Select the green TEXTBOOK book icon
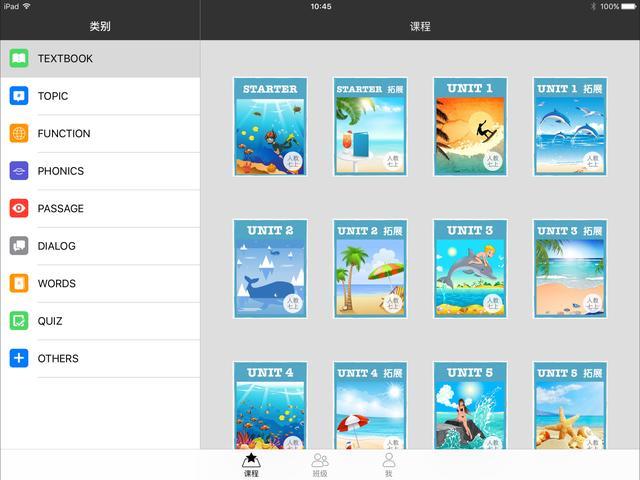 coord(19,58)
